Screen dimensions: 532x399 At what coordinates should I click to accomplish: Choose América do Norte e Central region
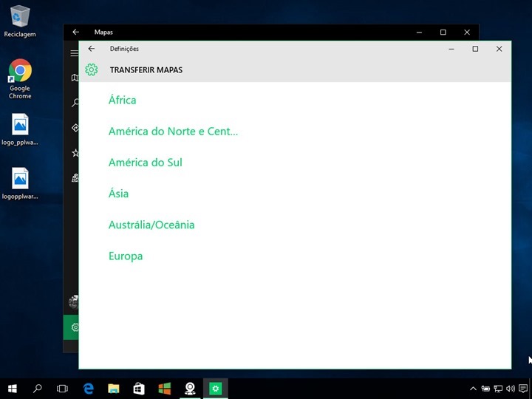point(173,132)
